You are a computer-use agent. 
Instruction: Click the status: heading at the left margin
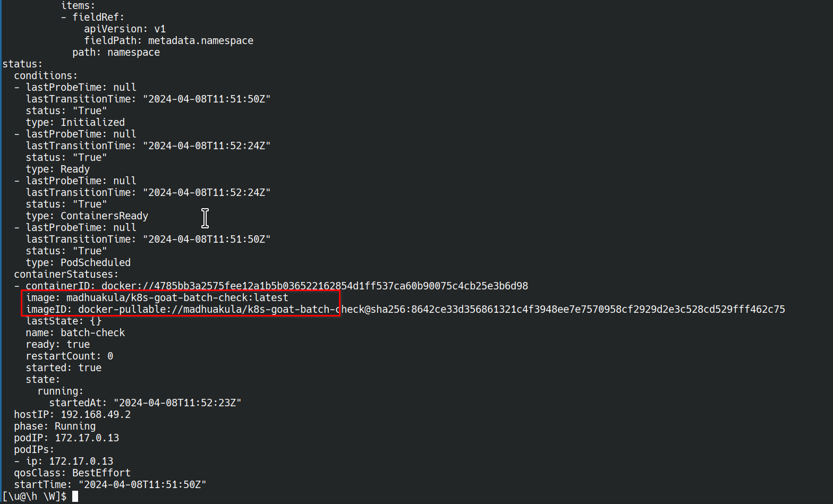click(x=22, y=64)
